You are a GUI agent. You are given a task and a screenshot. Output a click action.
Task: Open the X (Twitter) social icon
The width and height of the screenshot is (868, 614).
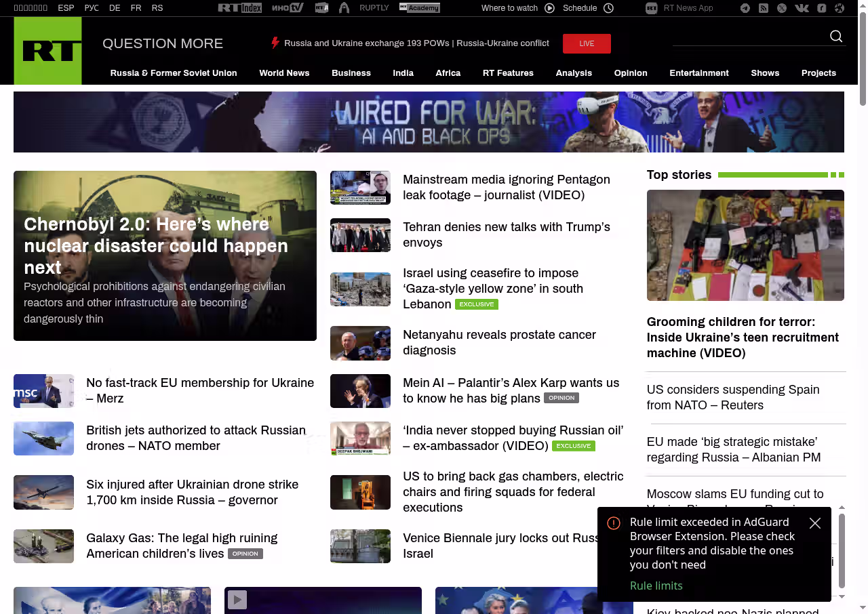click(x=782, y=8)
